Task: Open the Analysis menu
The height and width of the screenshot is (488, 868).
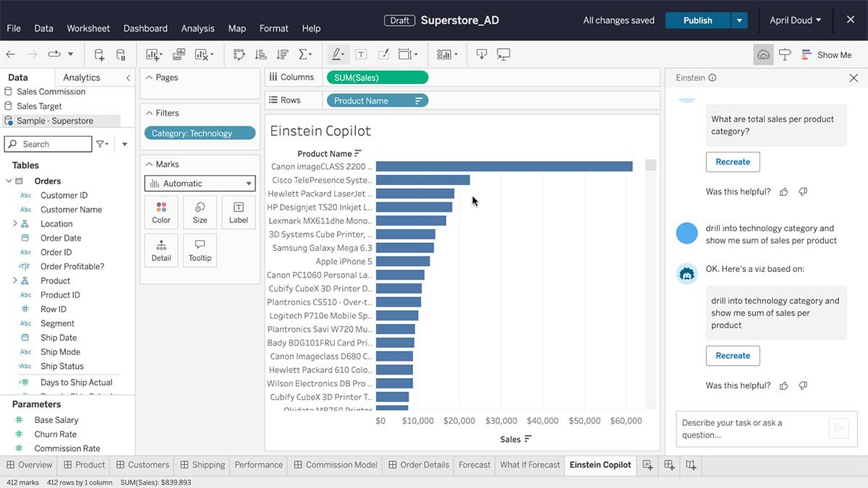Action: (x=197, y=28)
